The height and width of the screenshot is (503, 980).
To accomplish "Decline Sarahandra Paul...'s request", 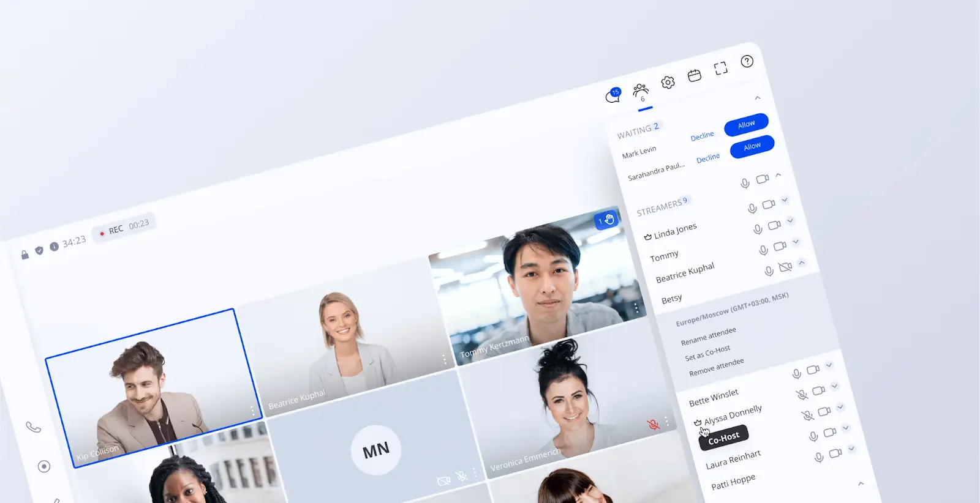I will pos(708,158).
